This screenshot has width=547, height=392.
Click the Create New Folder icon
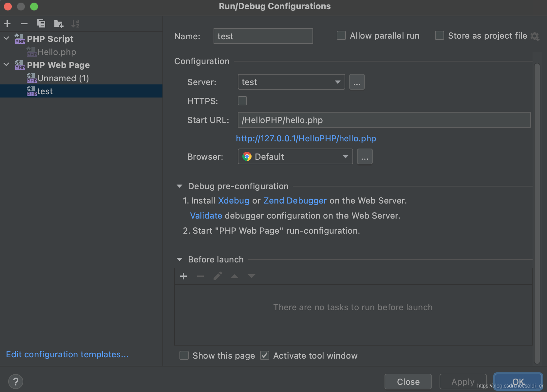pos(59,24)
